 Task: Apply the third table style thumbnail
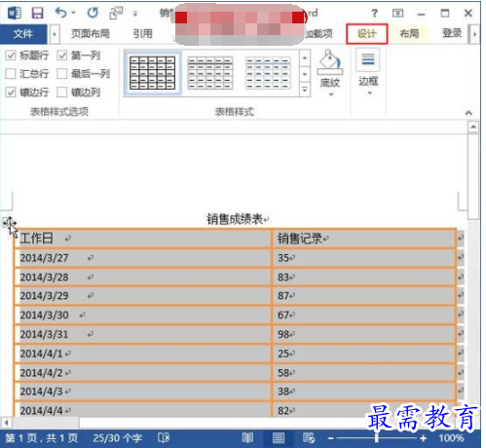pos(268,73)
